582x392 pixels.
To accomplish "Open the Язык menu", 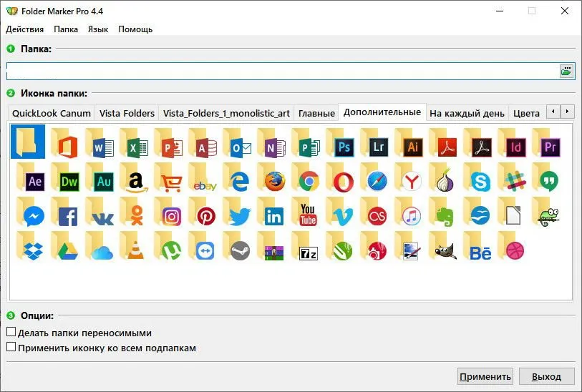I will 98,29.
